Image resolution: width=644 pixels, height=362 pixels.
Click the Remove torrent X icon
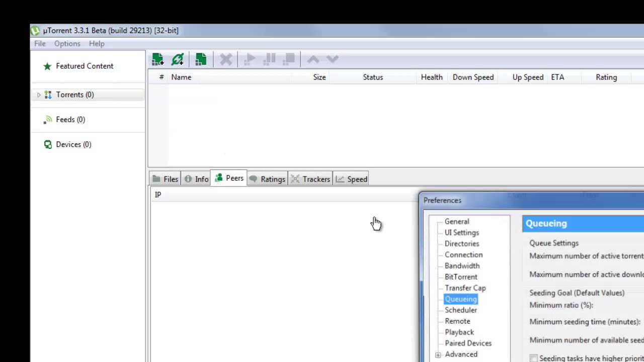[x=226, y=59]
